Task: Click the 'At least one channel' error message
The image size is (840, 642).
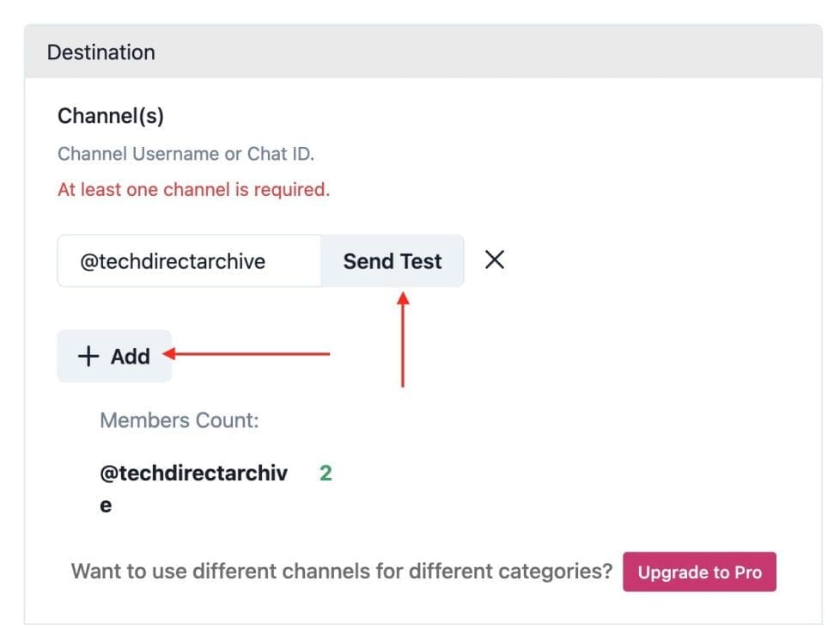Action: [193, 190]
